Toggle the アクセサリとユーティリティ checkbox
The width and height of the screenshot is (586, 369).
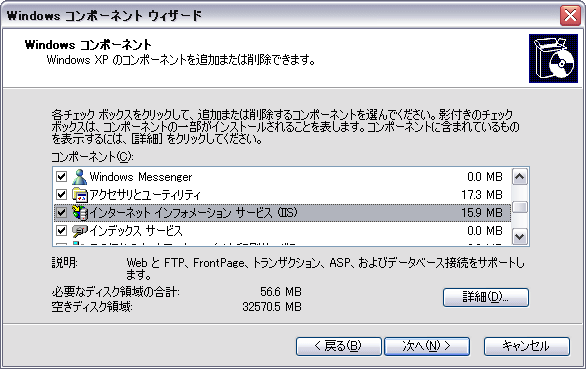click(61, 195)
